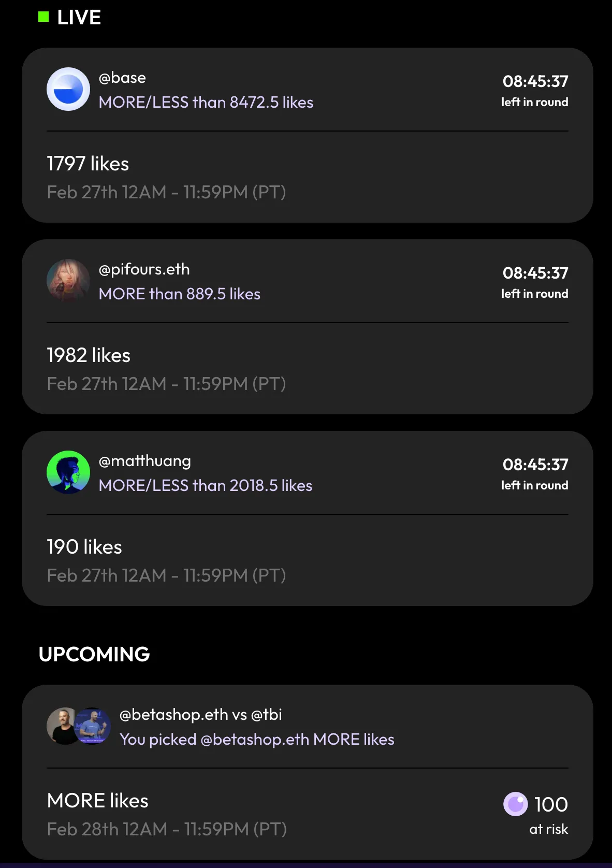Select the @matthuang green avatar
Screen dimensions: 612x868
[68, 472]
